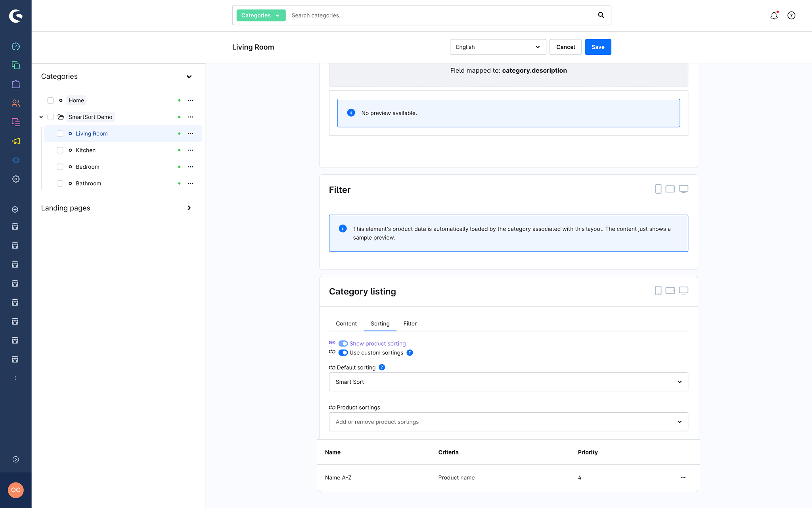Open the notifications bell icon

pyautogui.click(x=774, y=15)
